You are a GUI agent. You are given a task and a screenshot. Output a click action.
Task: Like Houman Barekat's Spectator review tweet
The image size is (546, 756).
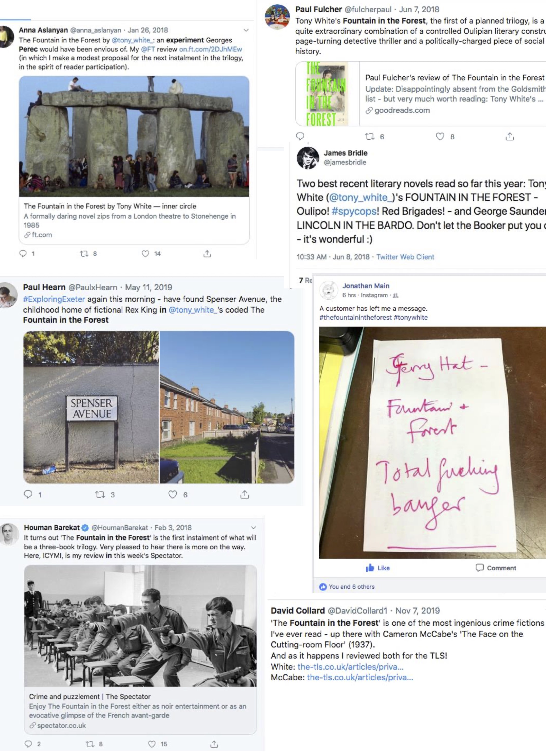[152, 744]
